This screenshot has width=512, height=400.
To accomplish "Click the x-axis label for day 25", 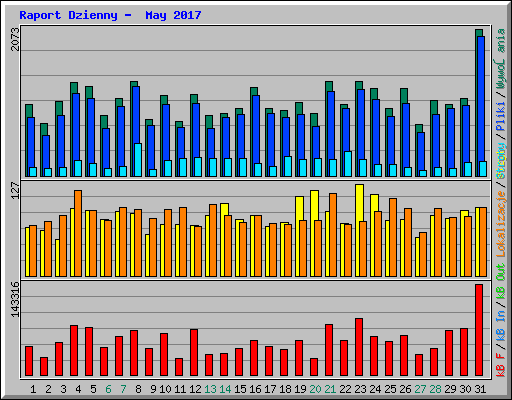I will click(390, 389).
